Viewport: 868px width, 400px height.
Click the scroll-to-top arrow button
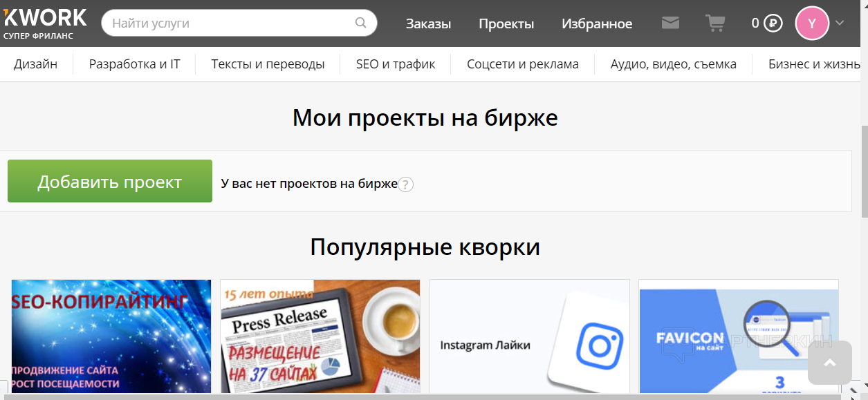pyautogui.click(x=830, y=363)
